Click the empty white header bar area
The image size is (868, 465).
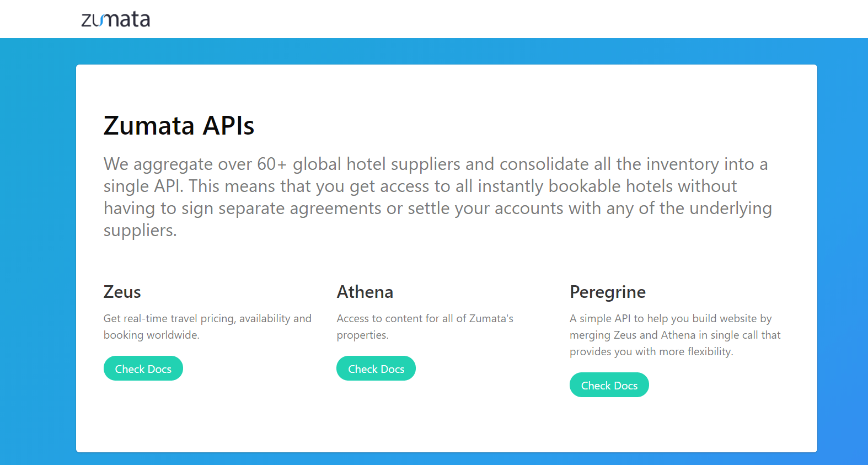click(x=496, y=19)
